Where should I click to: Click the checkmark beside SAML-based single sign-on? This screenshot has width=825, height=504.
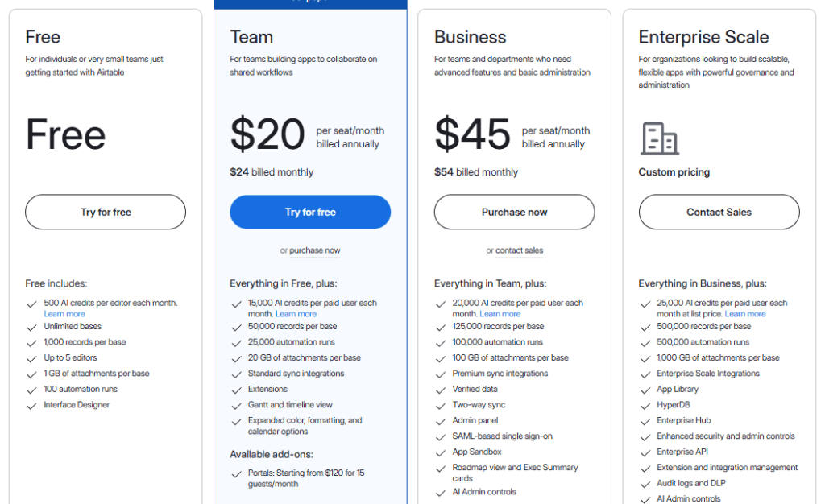point(442,436)
